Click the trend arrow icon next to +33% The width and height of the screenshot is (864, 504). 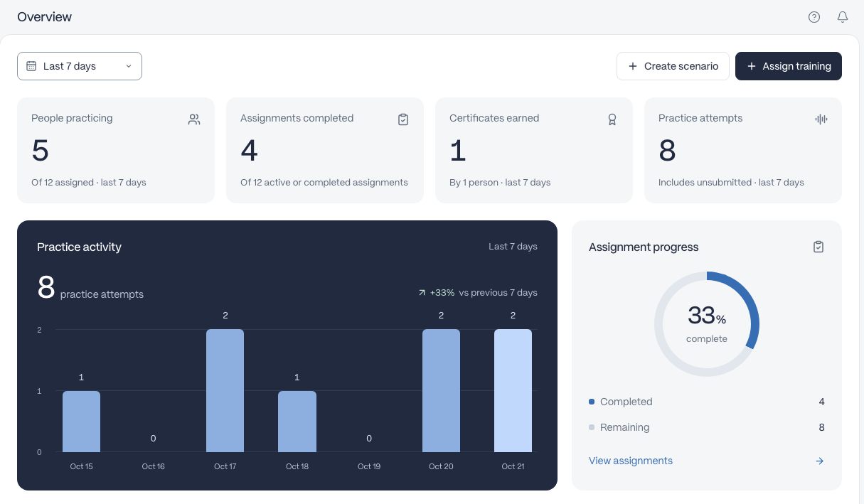coord(422,293)
